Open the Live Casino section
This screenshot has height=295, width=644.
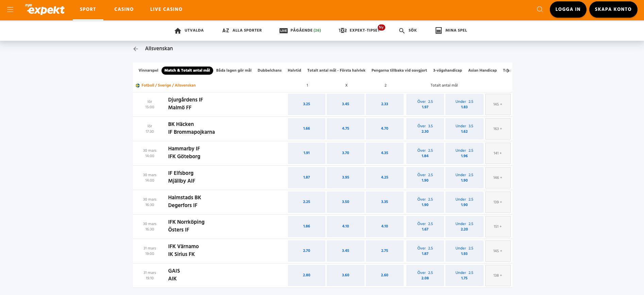click(x=166, y=10)
